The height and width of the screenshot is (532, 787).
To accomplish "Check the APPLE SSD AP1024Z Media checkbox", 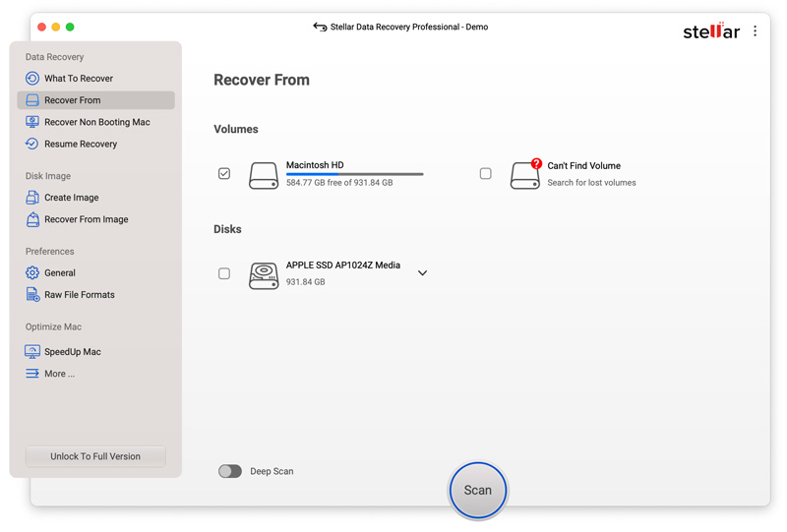I will click(224, 273).
